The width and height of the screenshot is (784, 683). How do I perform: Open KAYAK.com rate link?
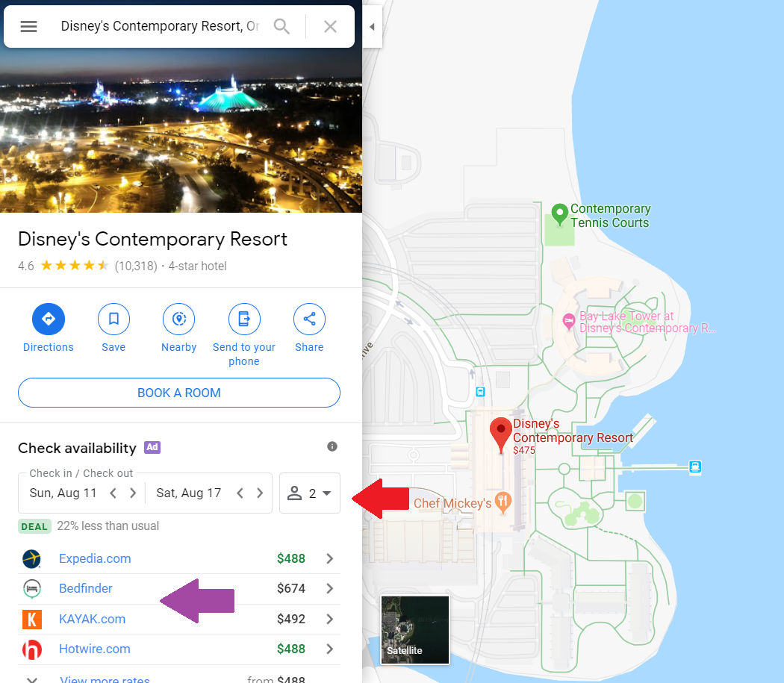[92, 619]
